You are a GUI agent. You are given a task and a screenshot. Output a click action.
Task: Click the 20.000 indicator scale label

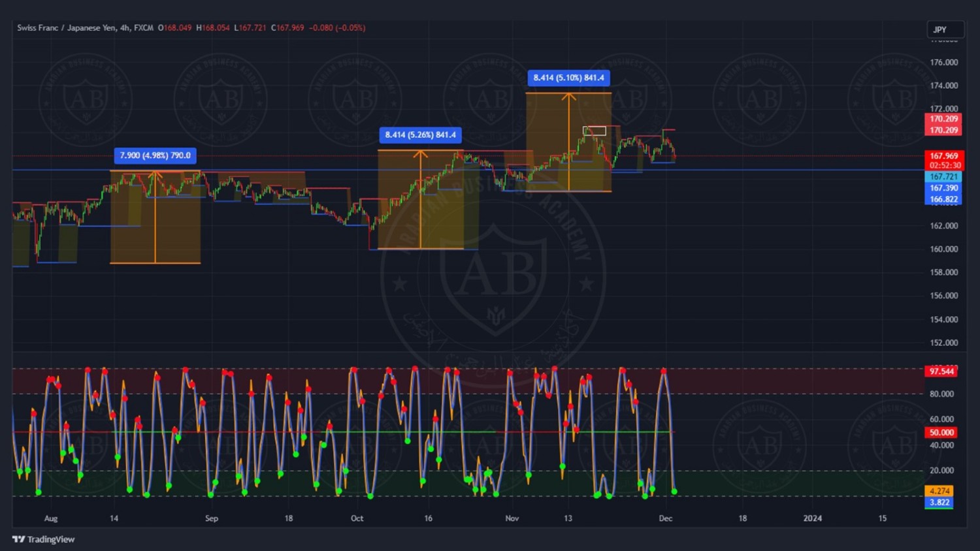[x=941, y=470]
